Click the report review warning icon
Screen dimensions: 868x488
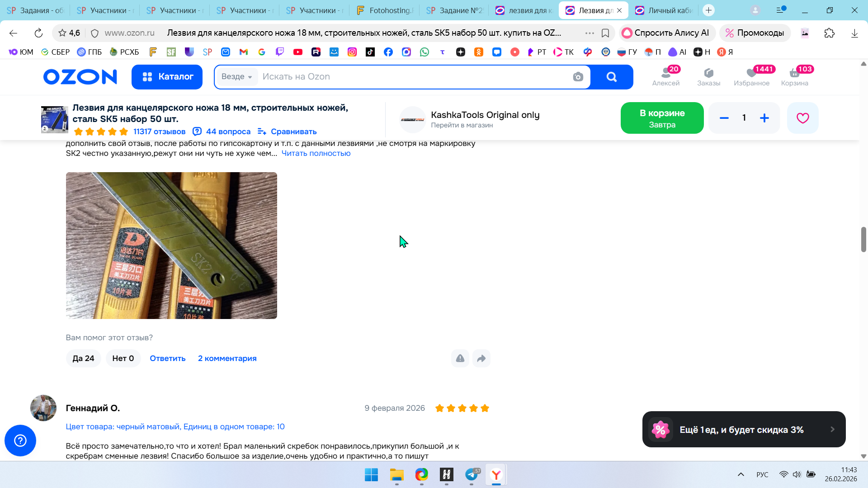click(460, 358)
